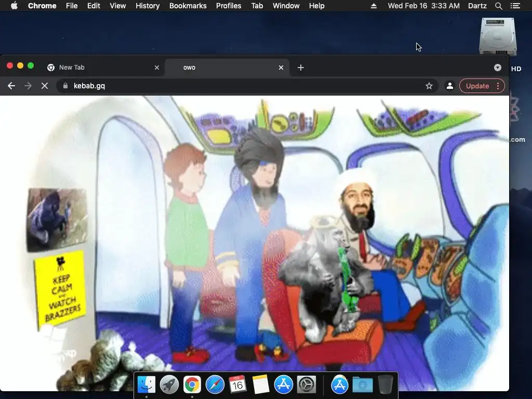The image size is (532, 399).
Task: Click the gorilla picture on the wall
Action: (57, 220)
